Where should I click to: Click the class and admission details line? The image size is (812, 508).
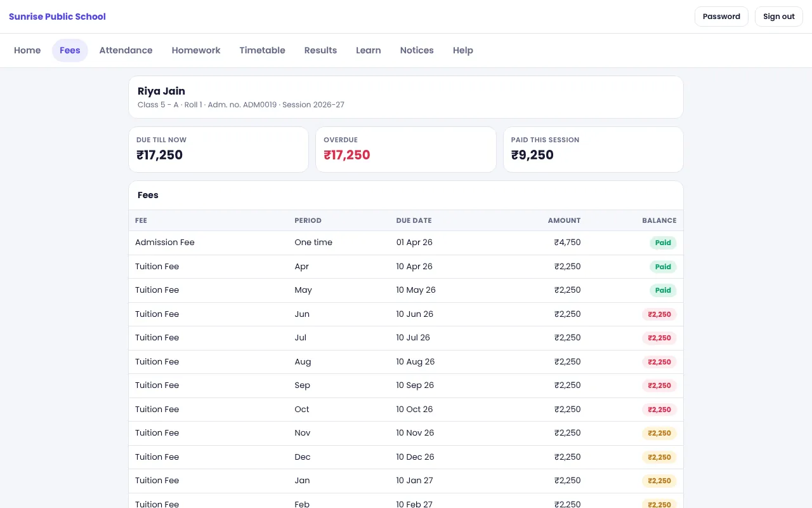241,105
